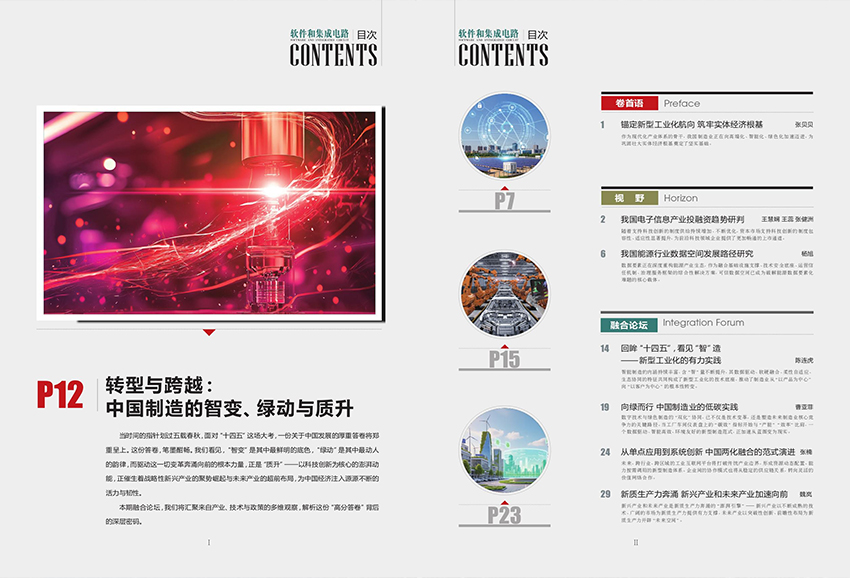Click the large red P12 page marker
Viewport: 850px width, 578px height.
click(x=60, y=395)
